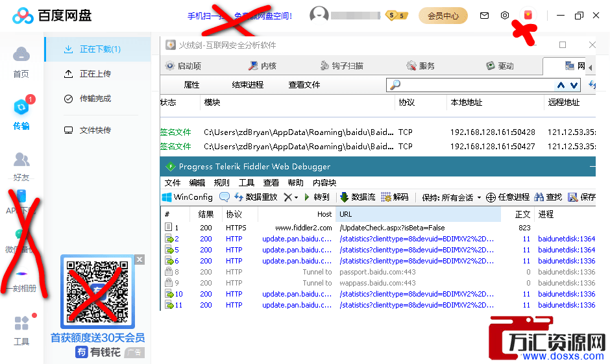Click 数据重放 replay toolbar button
This screenshot has height=364, width=610.
[x=256, y=197]
